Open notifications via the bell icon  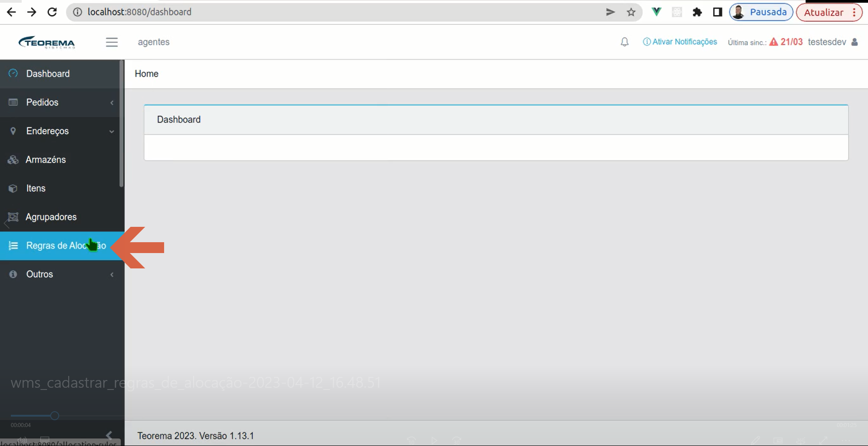624,42
